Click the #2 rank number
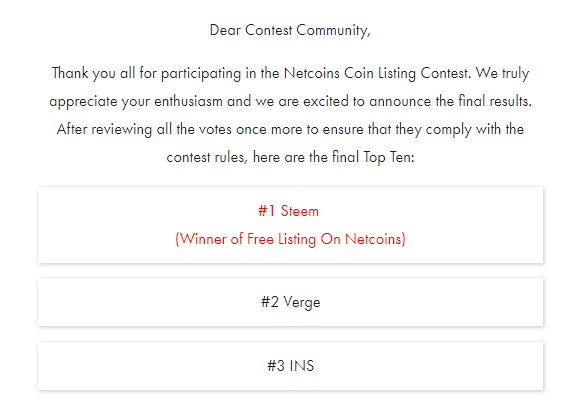The height and width of the screenshot is (402, 581). point(269,302)
